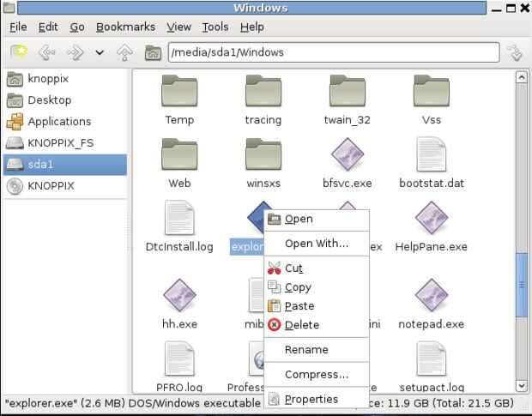This screenshot has width=532, height=416.
Task: Click the window menu icon in title bar
Action: [9, 8]
